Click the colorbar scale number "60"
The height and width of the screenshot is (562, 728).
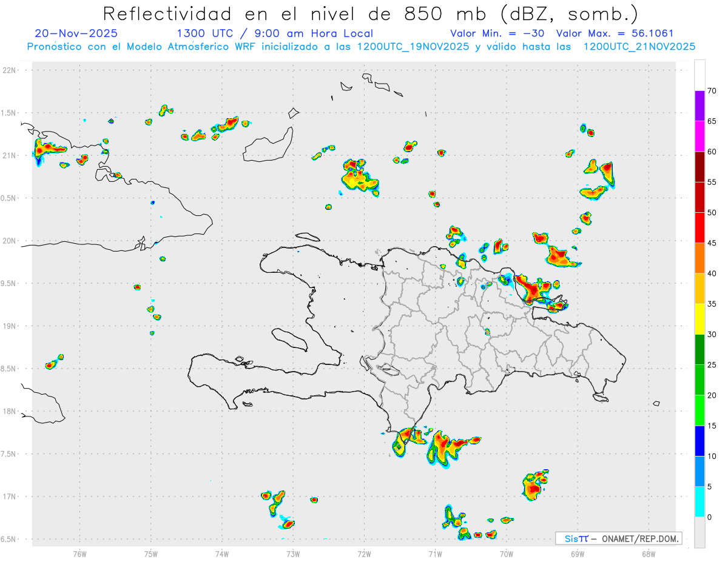click(x=712, y=152)
